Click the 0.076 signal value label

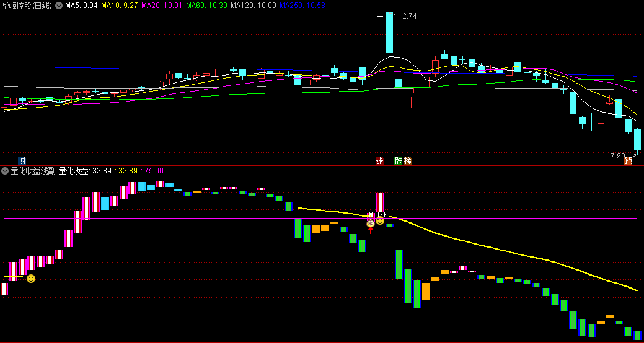pos(378,215)
